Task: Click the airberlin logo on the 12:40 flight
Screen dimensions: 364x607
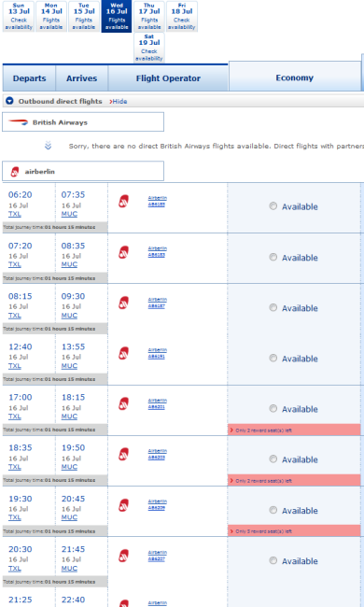Action: click(123, 353)
